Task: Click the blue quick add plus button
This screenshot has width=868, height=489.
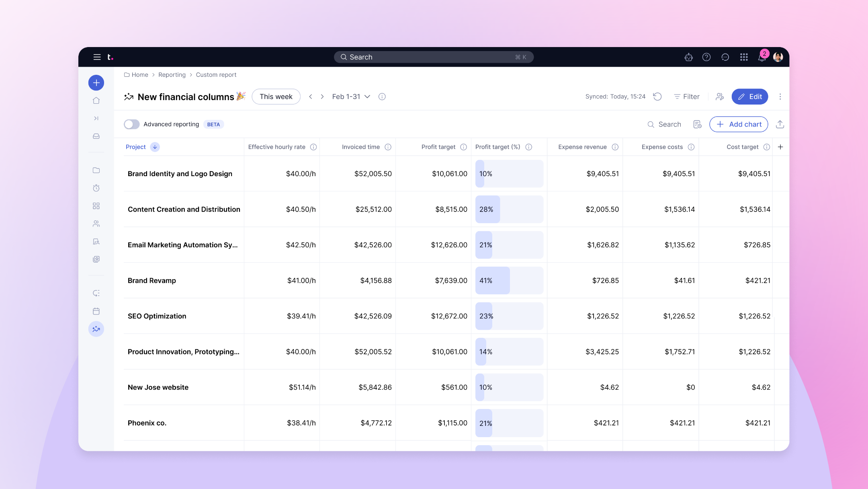Action: (96, 83)
